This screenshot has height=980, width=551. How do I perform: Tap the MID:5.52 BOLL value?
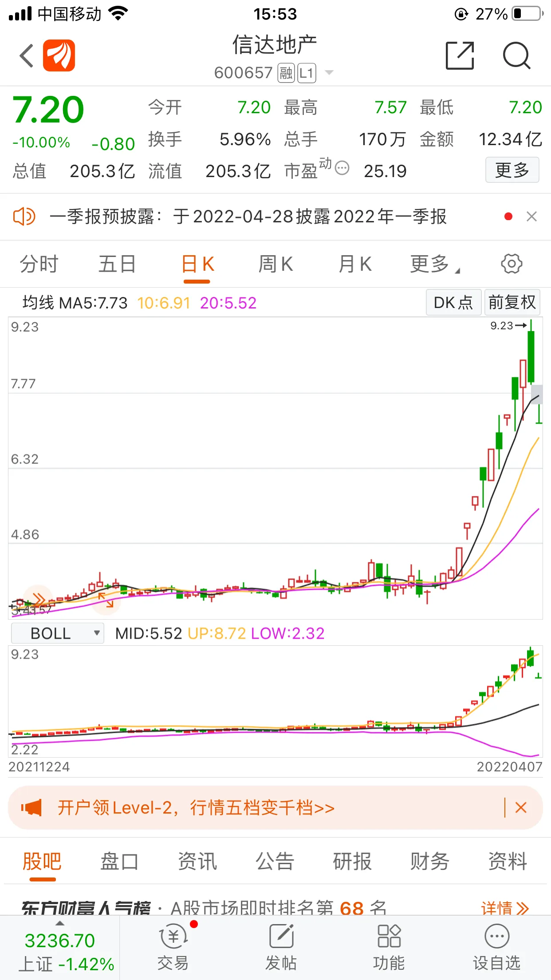[x=149, y=633]
